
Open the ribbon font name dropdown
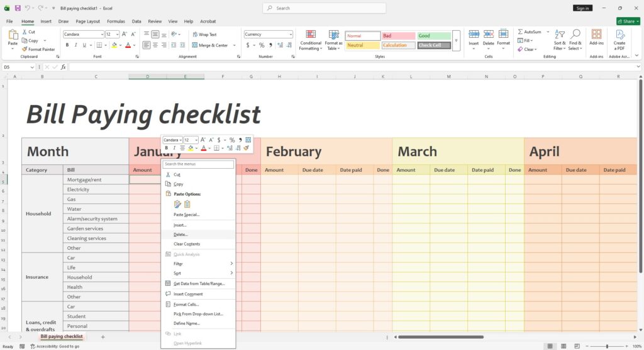pos(102,35)
